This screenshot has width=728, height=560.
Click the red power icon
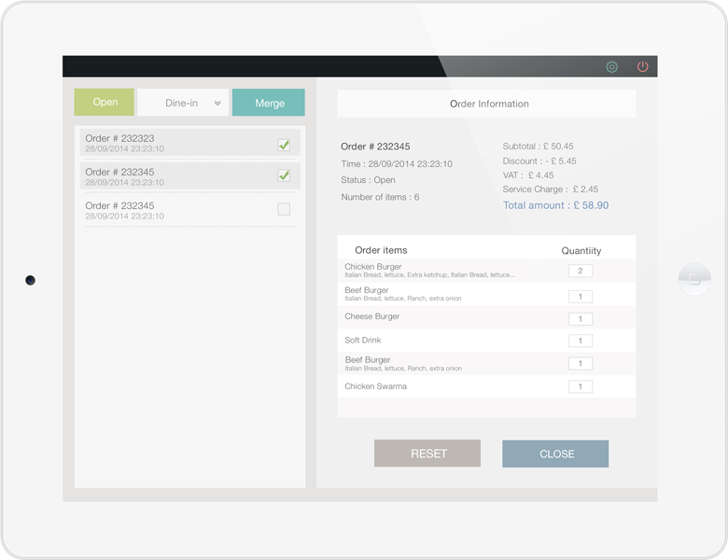643,67
